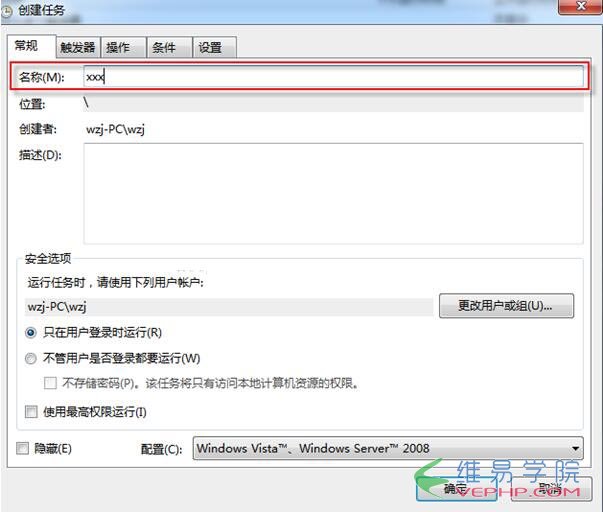Enable 使用最高权限运行(I) checkbox

[31, 412]
